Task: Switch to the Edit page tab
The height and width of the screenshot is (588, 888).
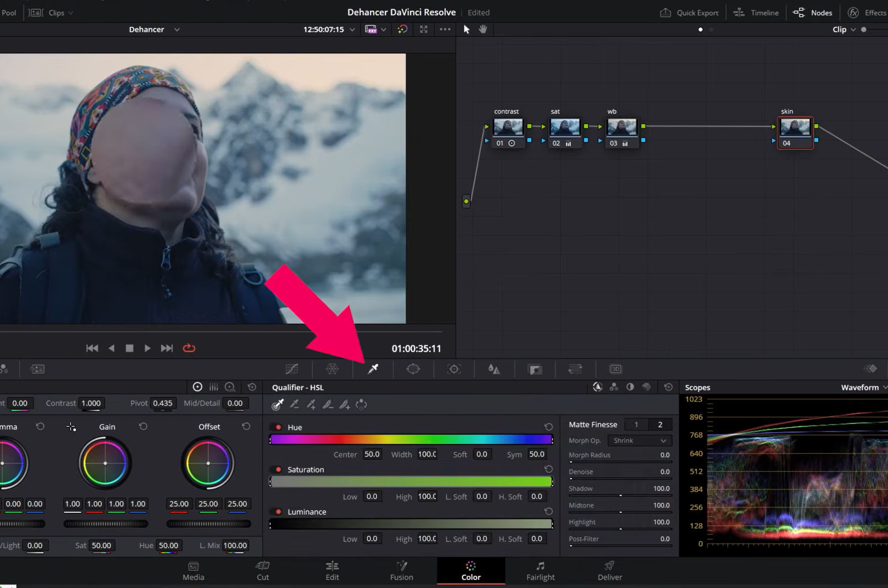Action: (332, 571)
